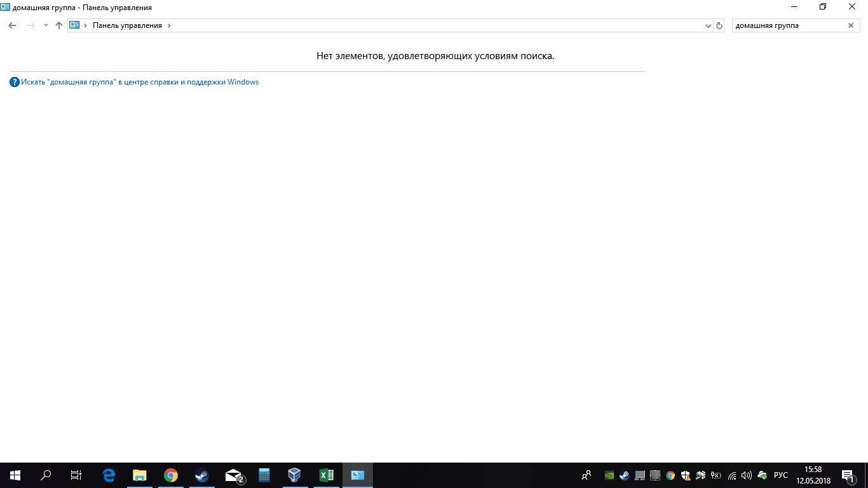Open the Windows Start menu
This screenshot has height=488, width=868.
pos(15,475)
